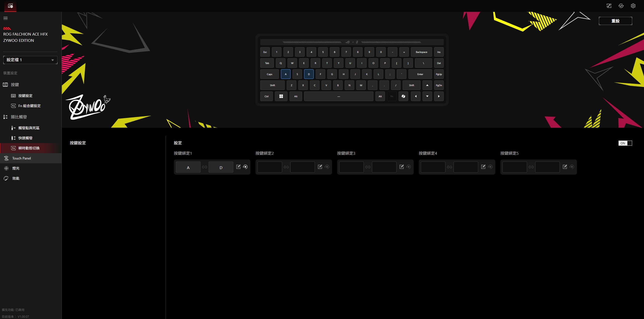This screenshot has width=644, height=319.
Task: Click the link toggle in key binding 2
Action: coord(286,167)
